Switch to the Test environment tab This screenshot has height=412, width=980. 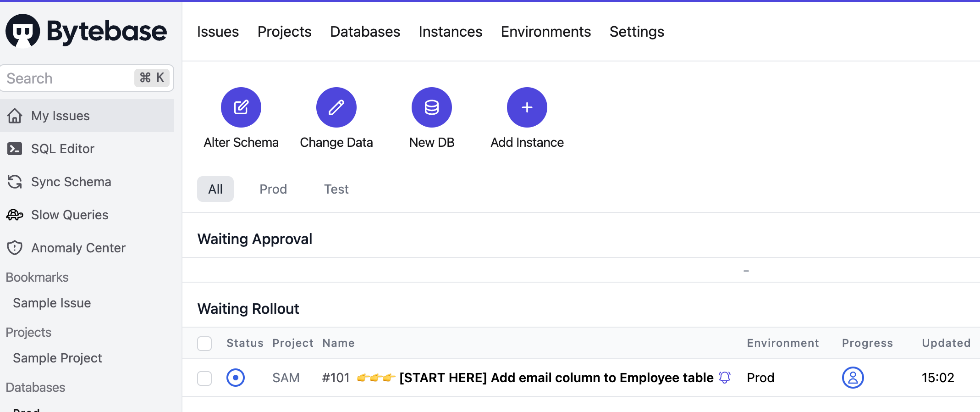click(336, 189)
